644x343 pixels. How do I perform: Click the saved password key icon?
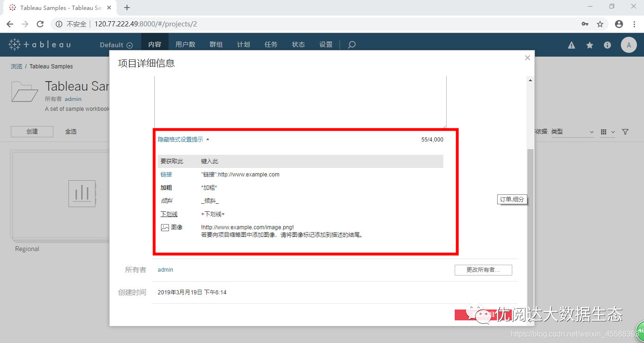585,24
